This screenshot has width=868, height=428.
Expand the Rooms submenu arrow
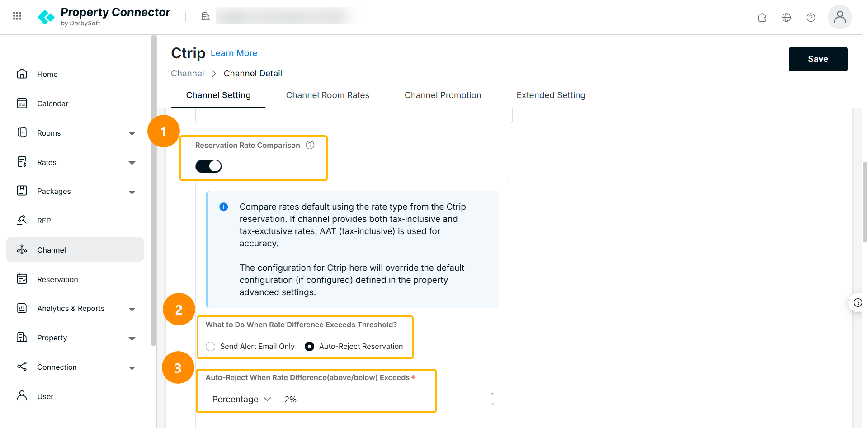pos(132,133)
